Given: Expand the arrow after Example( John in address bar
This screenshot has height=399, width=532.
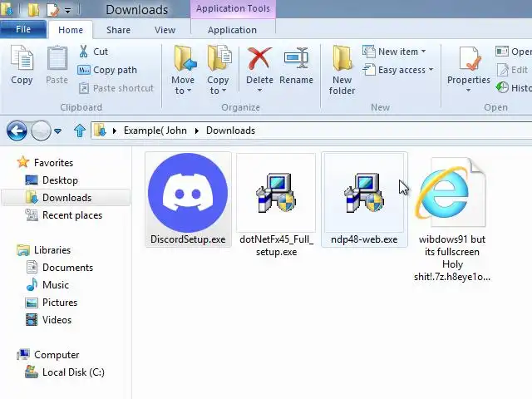Looking at the screenshot, I should point(197,131).
